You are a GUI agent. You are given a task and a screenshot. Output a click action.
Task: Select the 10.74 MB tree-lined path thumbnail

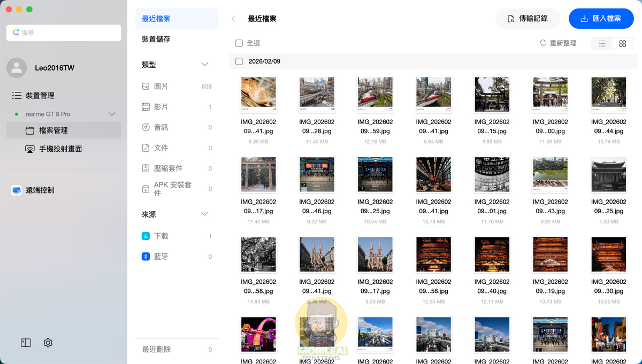[x=608, y=95]
